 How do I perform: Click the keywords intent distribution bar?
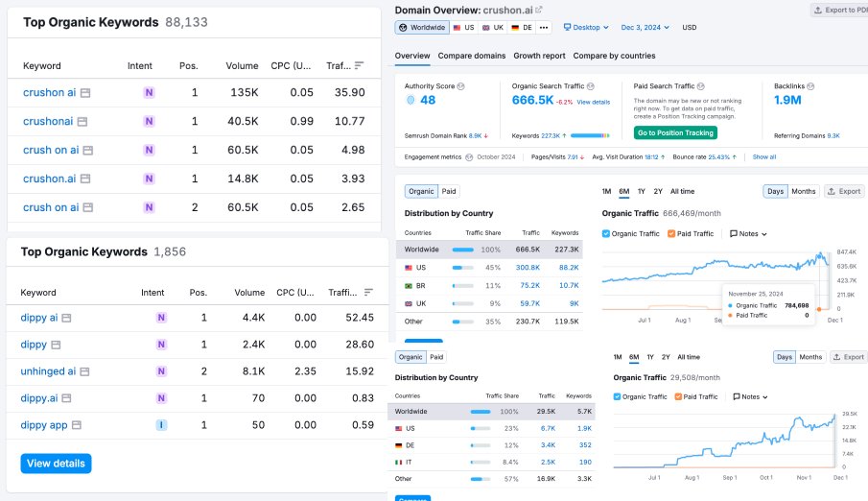point(588,135)
